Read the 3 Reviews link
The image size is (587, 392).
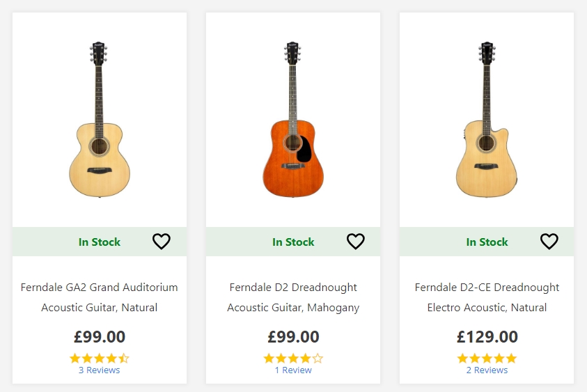[99, 370]
